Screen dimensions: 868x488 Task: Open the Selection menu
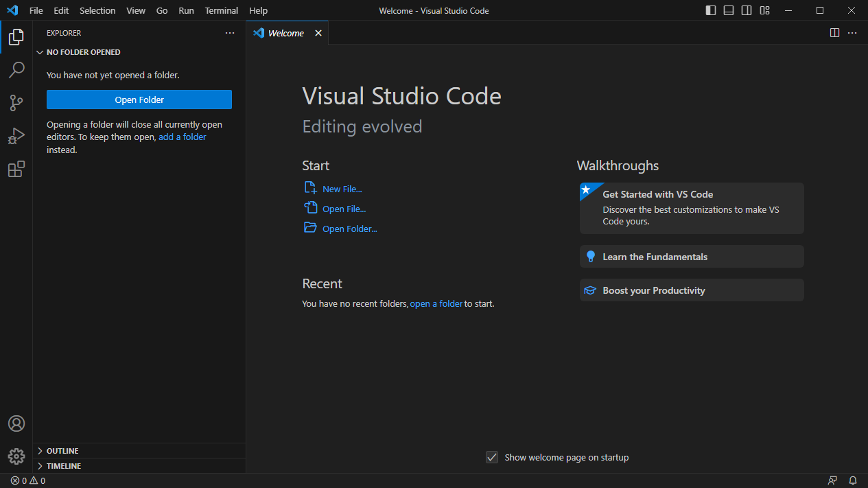[97, 10]
